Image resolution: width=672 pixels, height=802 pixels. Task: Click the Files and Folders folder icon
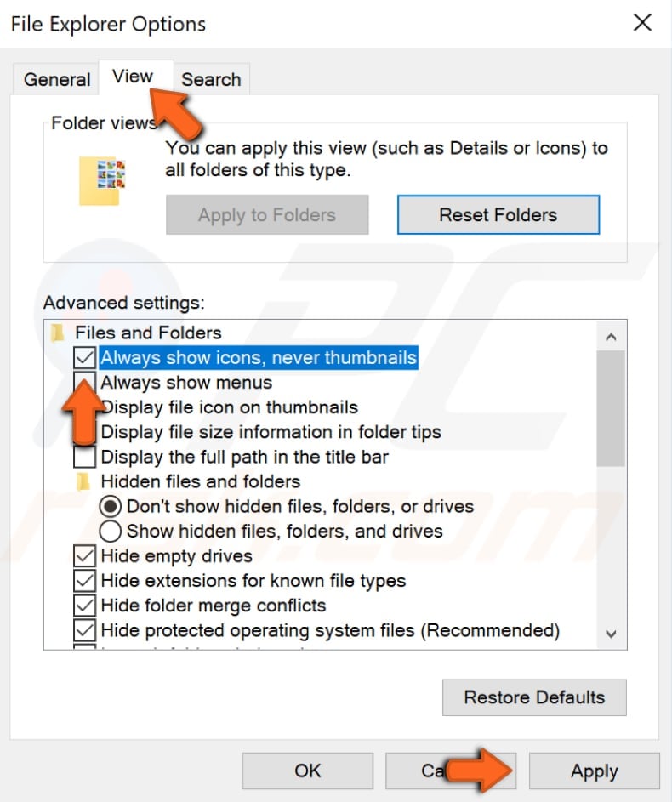[x=60, y=333]
